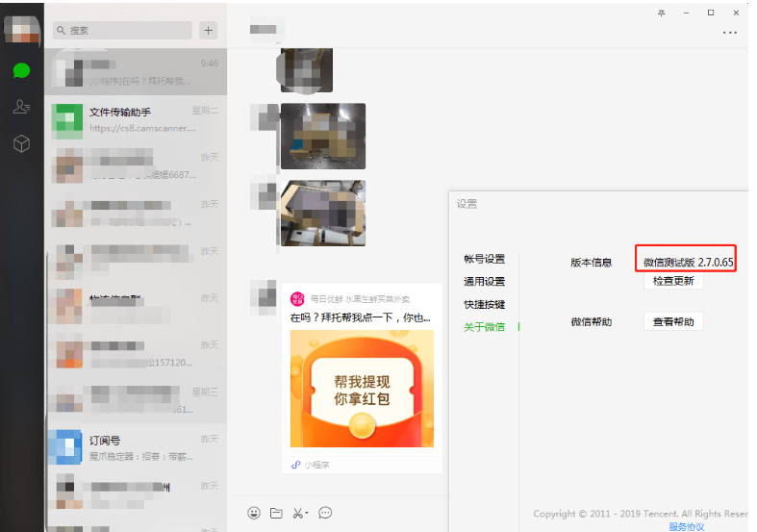Image resolution: width=757 pixels, height=532 pixels.
Task: Click the 检查更新 button
Action: tap(673, 281)
